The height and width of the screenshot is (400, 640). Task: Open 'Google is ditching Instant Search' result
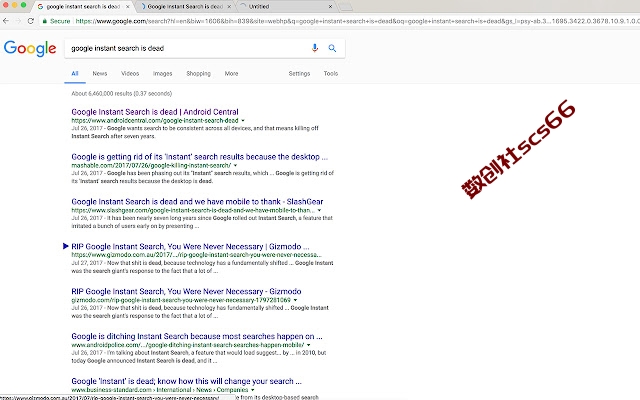(x=197, y=336)
